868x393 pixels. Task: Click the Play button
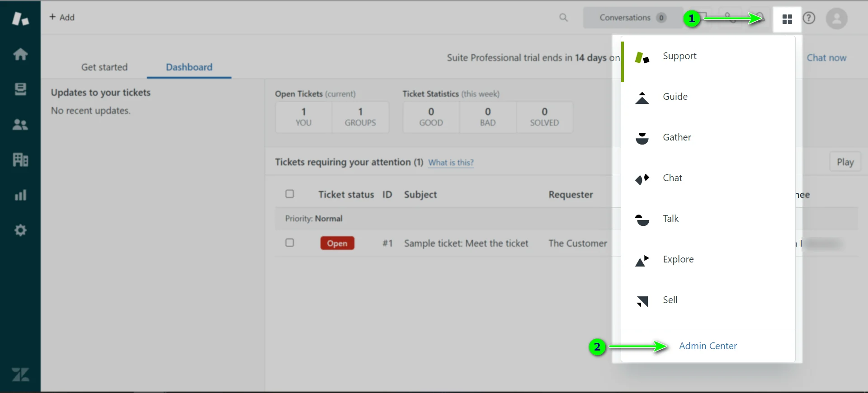click(845, 162)
